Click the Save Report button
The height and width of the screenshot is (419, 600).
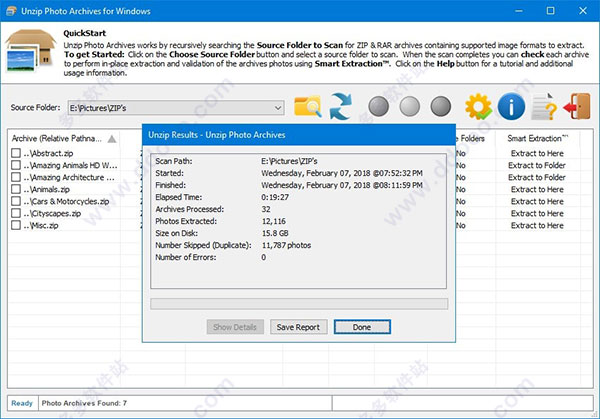pyautogui.click(x=298, y=327)
